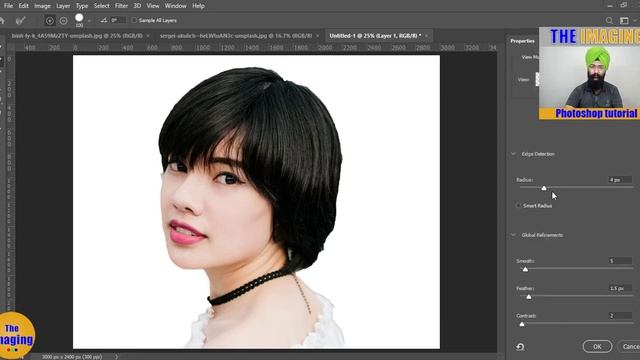Click the Contrast slider handle
640x360 pixels.
tap(522, 324)
